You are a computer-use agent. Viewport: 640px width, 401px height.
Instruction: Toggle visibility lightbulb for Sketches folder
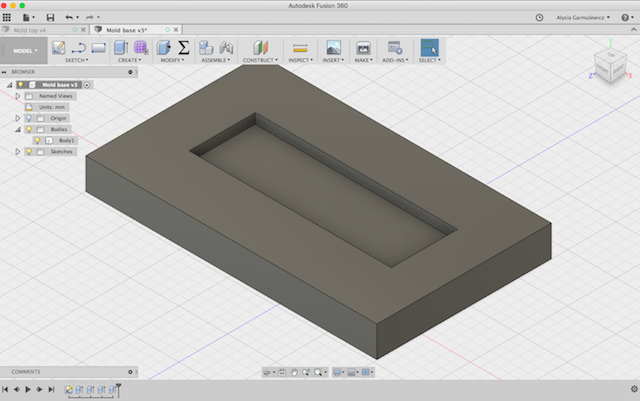pos(29,151)
